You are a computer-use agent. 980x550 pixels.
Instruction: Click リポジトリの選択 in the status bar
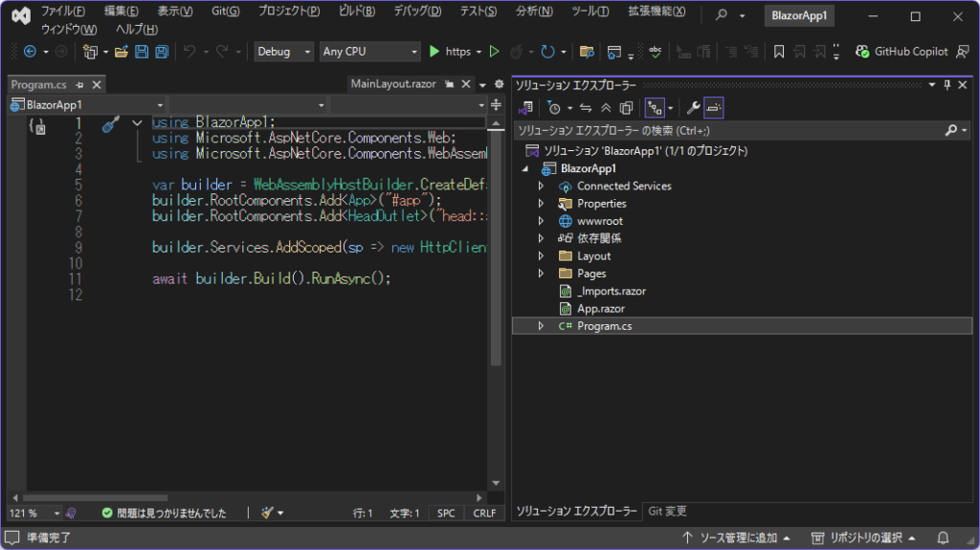point(864,538)
